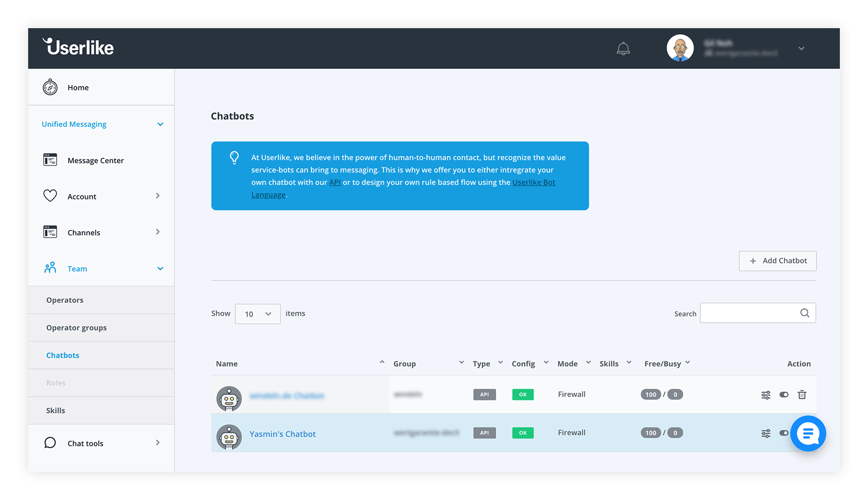Disable Yasmin's Chatbot with its toggle switch

(x=784, y=433)
